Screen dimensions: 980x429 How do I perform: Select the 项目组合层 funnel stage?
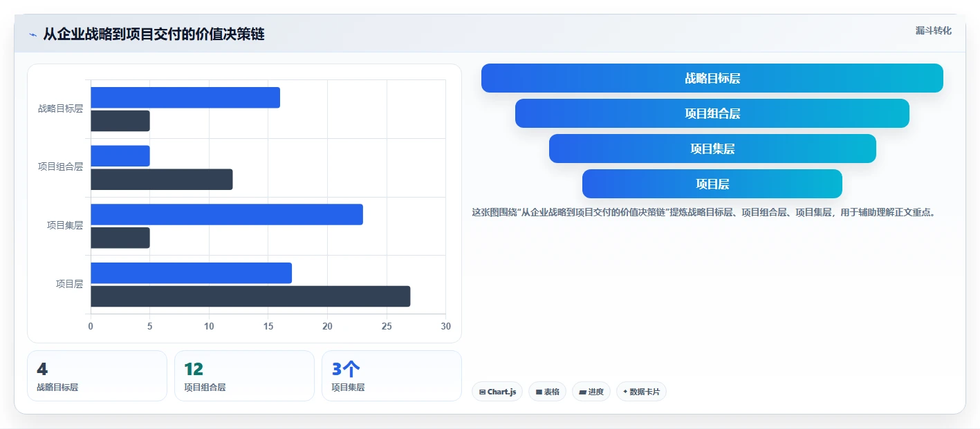(712, 113)
